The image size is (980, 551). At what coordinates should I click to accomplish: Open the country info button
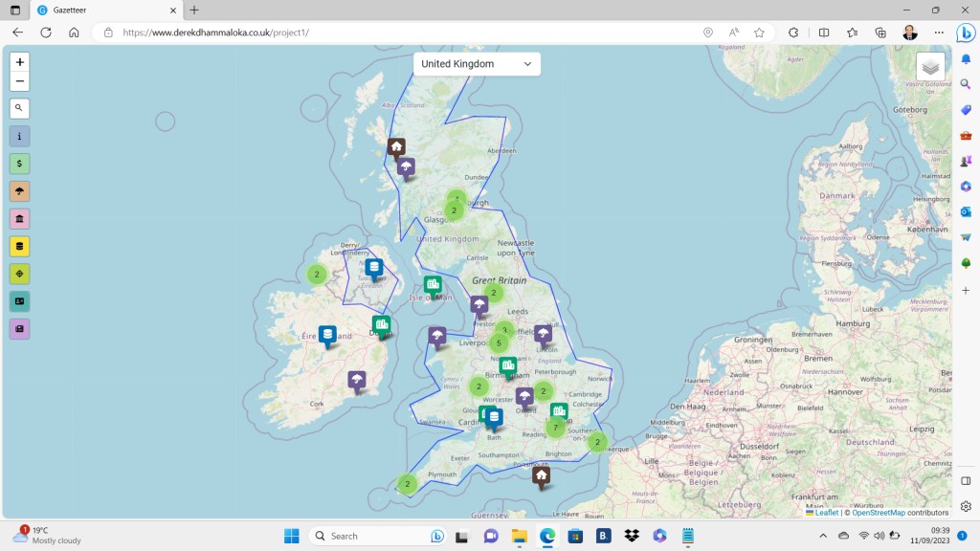[x=20, y=136]
